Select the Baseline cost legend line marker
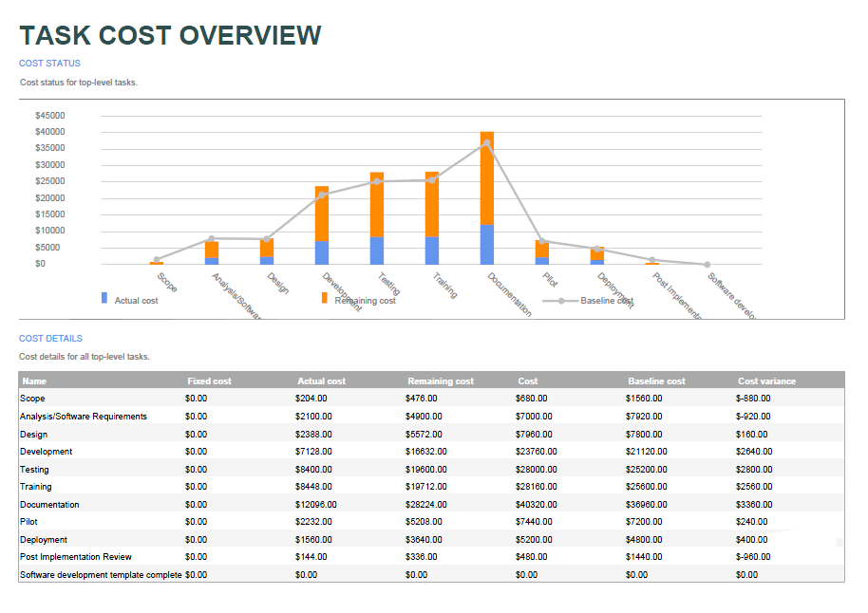This screenshot has height=613, width=868. (x=561, y=301)
